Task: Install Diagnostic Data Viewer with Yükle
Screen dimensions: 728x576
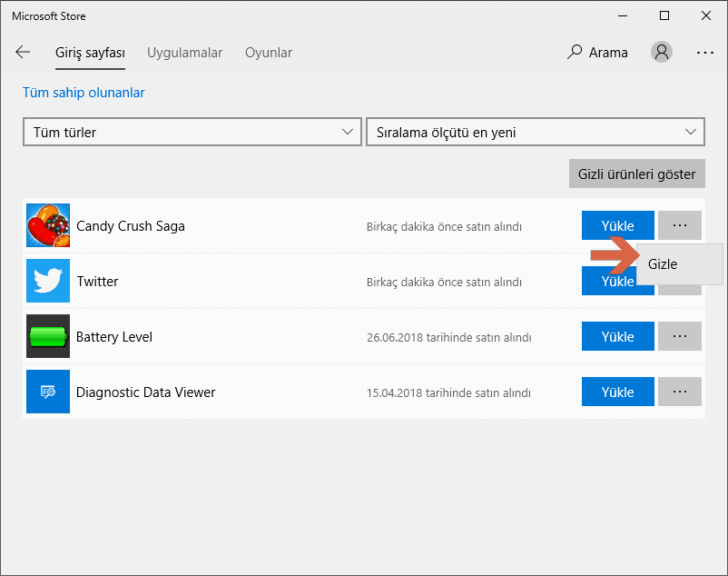Action: 618,392
